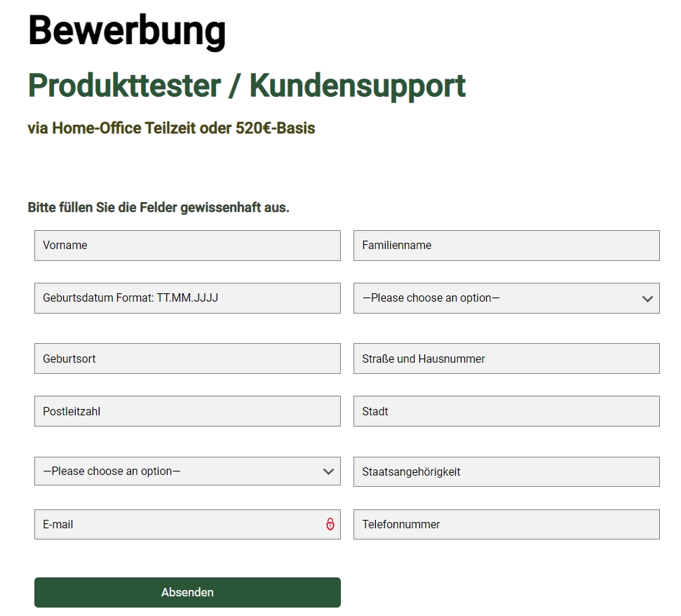Click the Home-Office Teilzeit subtitle text
The height and width of the screenshot is (616, 681).
coord(171,128)
